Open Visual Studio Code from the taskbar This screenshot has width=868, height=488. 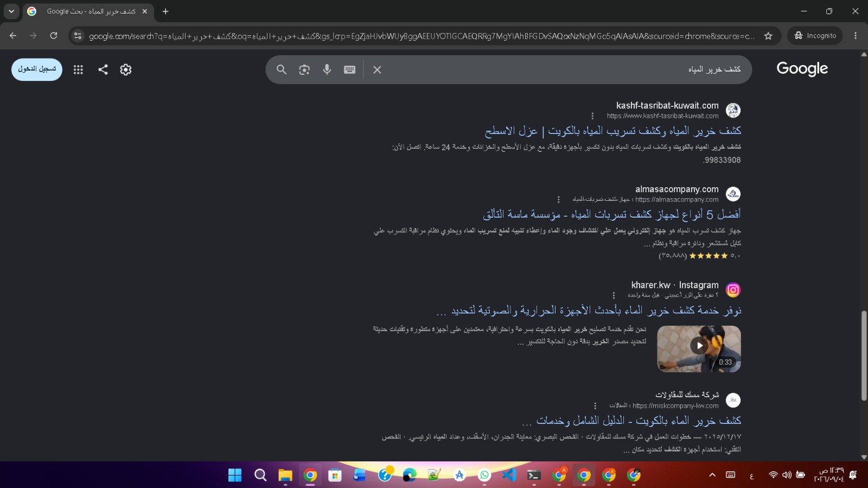pos(509,475)
